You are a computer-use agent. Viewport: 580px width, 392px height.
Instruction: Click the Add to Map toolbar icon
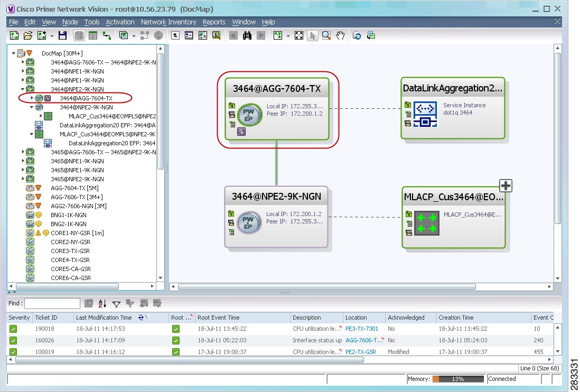pos(42,35)
